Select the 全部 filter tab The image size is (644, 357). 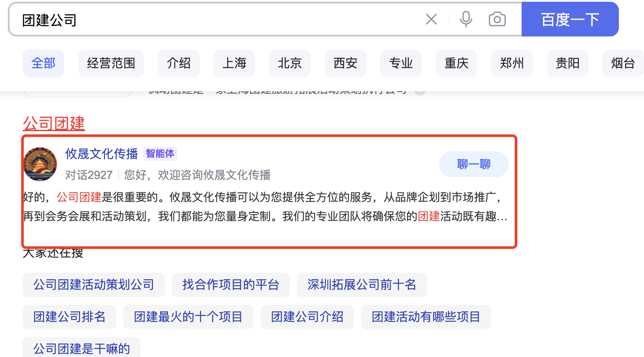pos(43,63)
